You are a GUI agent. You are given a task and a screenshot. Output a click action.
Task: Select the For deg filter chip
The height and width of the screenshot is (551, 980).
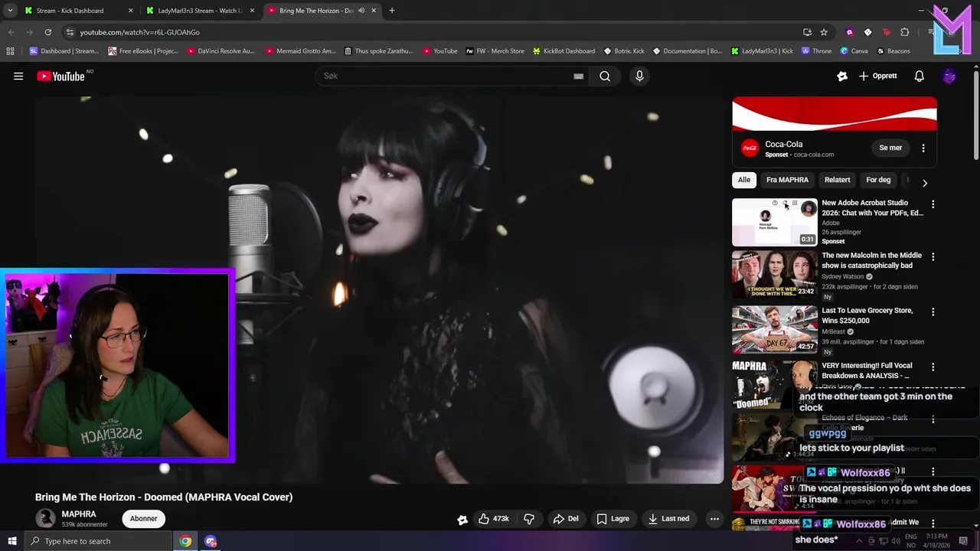click(878, 180)
